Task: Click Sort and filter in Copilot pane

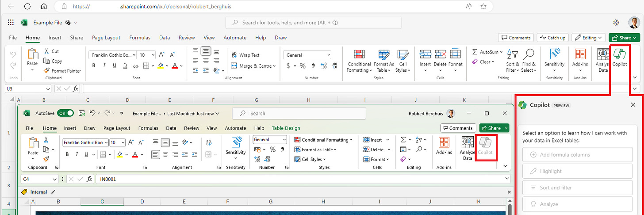Action: pyautogui.click(x=578, y=188)
